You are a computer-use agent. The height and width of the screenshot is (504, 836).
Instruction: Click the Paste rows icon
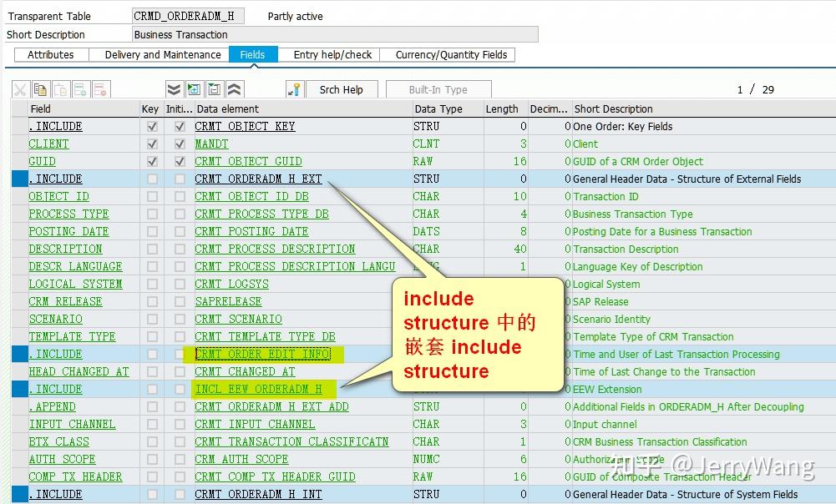coord(60,89)
